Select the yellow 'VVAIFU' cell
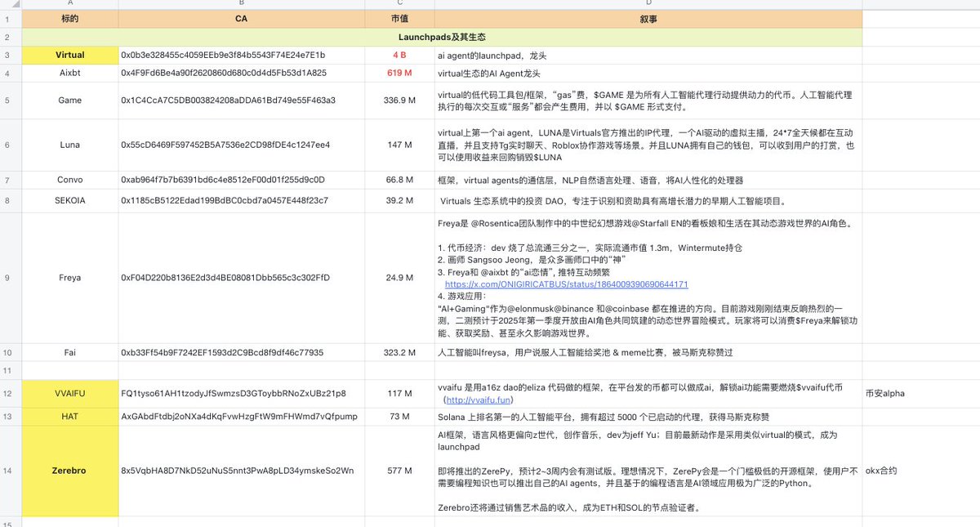The image size is (980, 527). [x=70, y=393]
